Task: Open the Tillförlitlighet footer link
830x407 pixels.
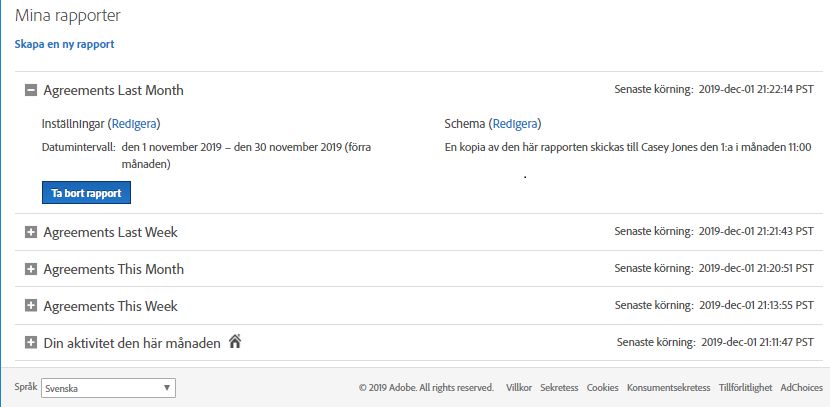Action: point(745,388)
